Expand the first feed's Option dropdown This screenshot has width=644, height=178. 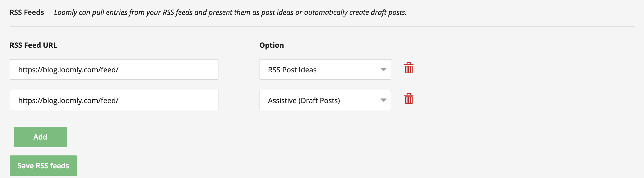click(325, 69)
